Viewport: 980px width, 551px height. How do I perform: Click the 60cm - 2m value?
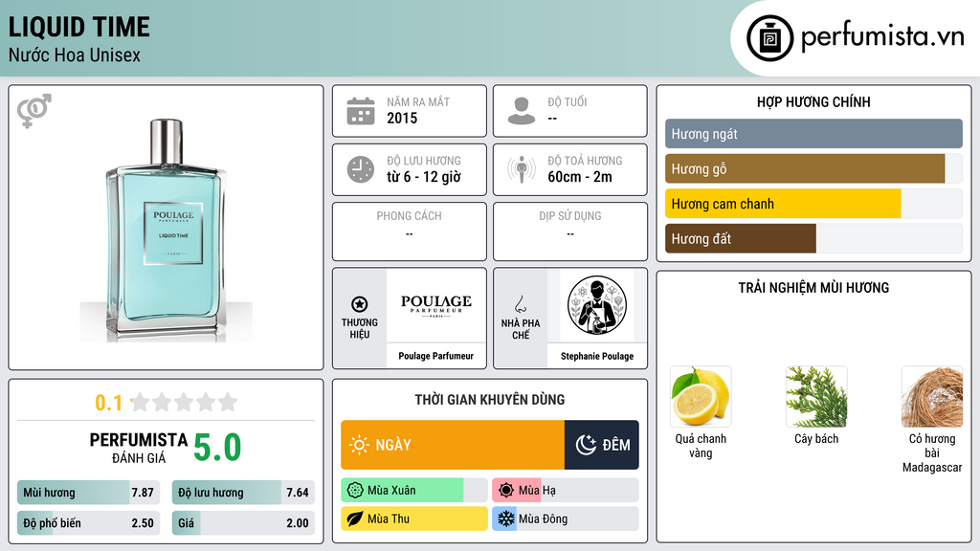(x=580, y=177)
